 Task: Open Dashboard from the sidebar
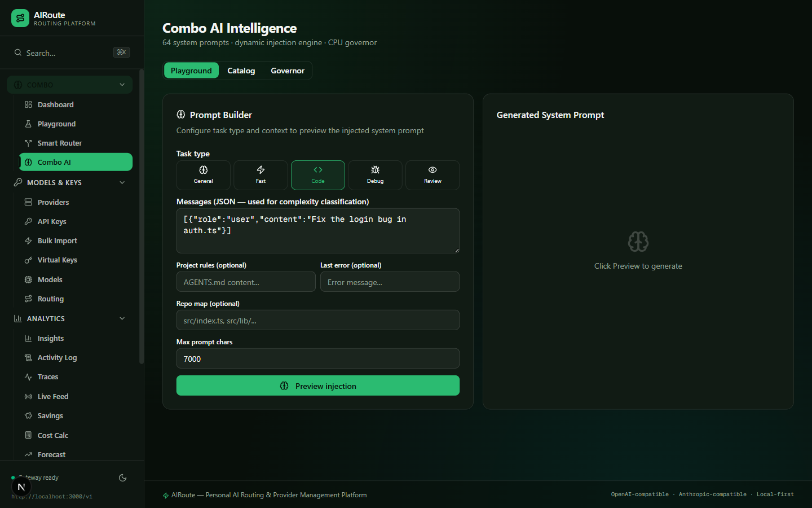76,104
